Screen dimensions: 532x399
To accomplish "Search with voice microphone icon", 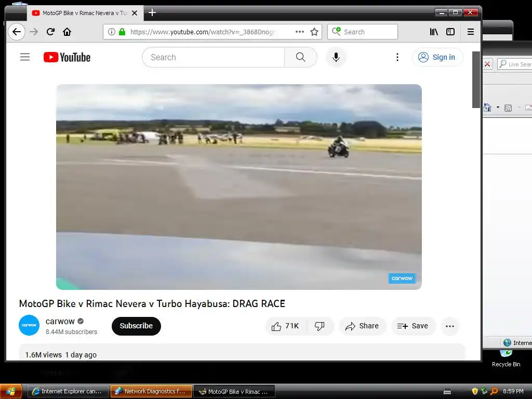I will tap(336, 57).
